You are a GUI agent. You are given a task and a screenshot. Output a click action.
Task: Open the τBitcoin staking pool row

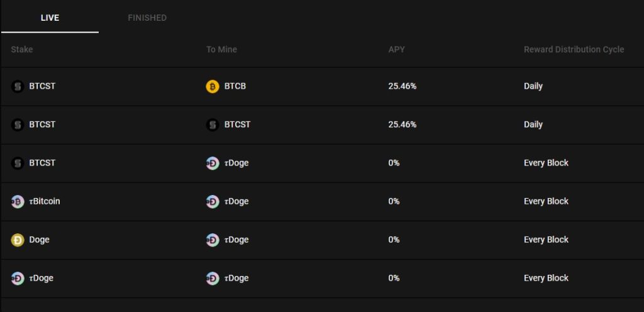tap(323, 201)
